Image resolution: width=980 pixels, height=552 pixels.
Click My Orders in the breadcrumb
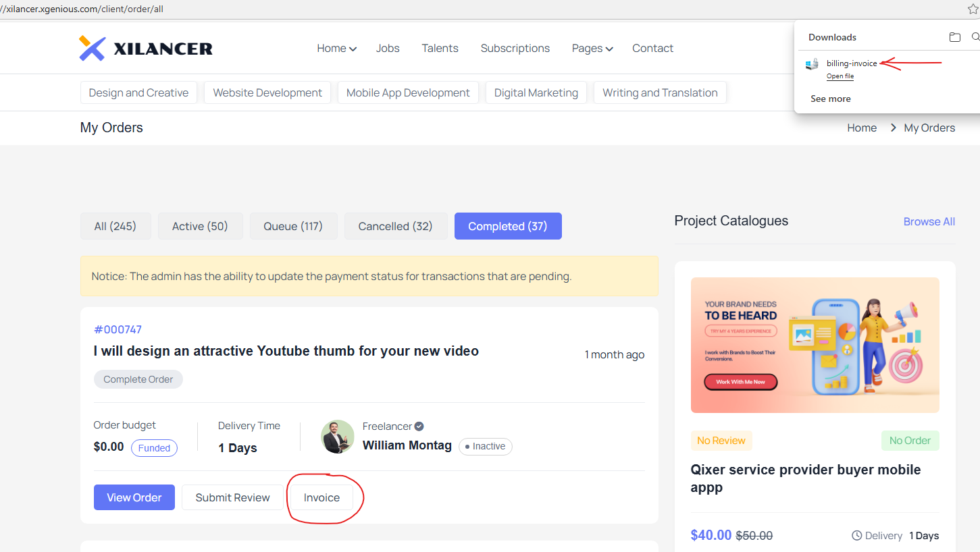pos(929,128)
